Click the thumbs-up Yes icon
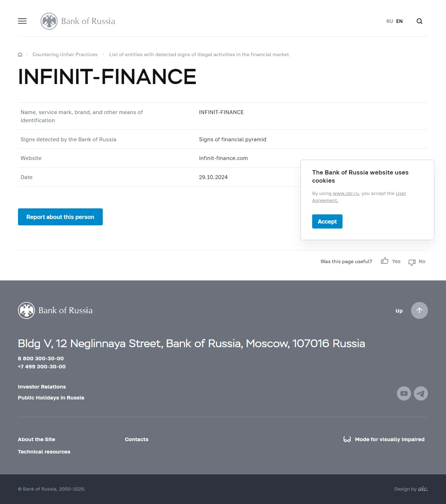This screenshot has height=504, width=446. 385,261
